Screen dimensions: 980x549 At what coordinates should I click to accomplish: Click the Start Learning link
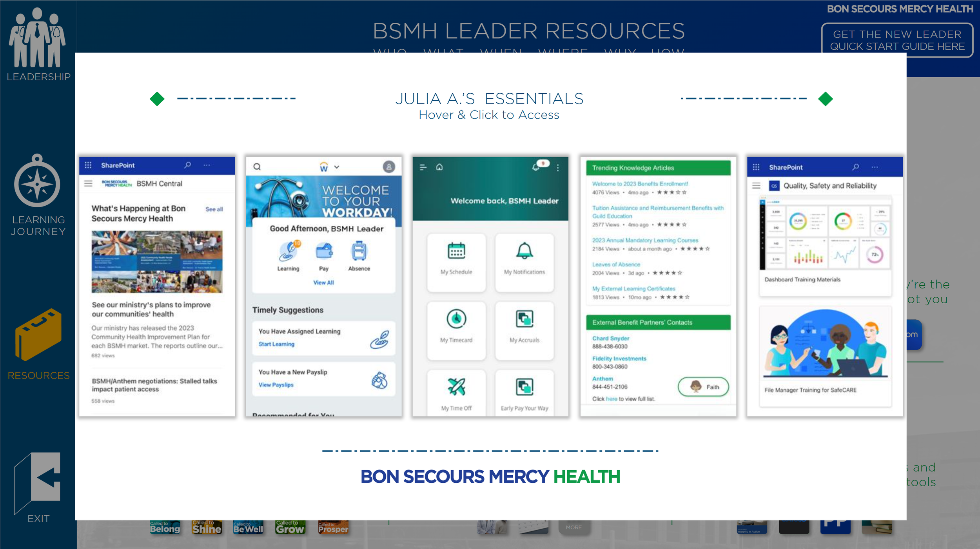(x=276, y=344)
